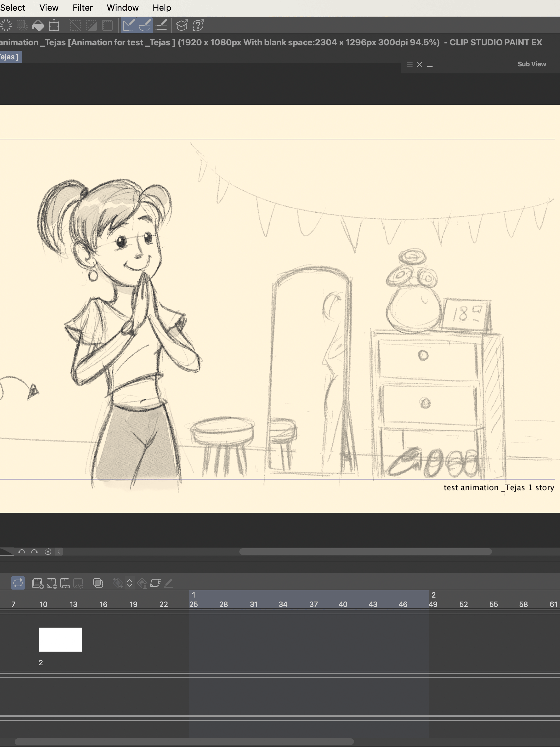The image size is (560, 747).
Task: Open the Help menu
Action: pos(162,7)
